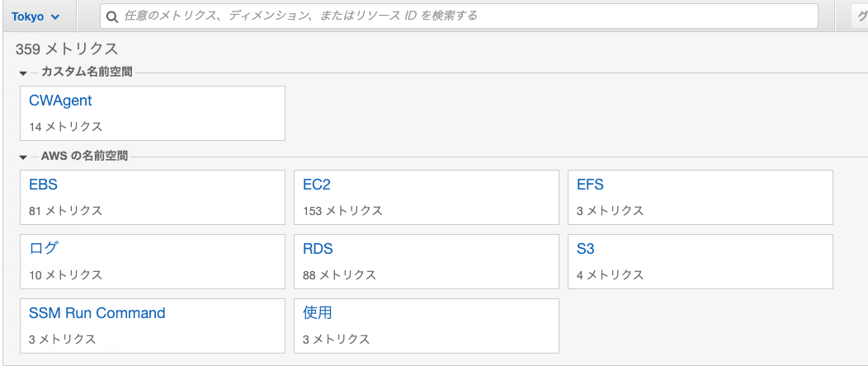Collapse the AWS の名前空間 section triangle

23,157
